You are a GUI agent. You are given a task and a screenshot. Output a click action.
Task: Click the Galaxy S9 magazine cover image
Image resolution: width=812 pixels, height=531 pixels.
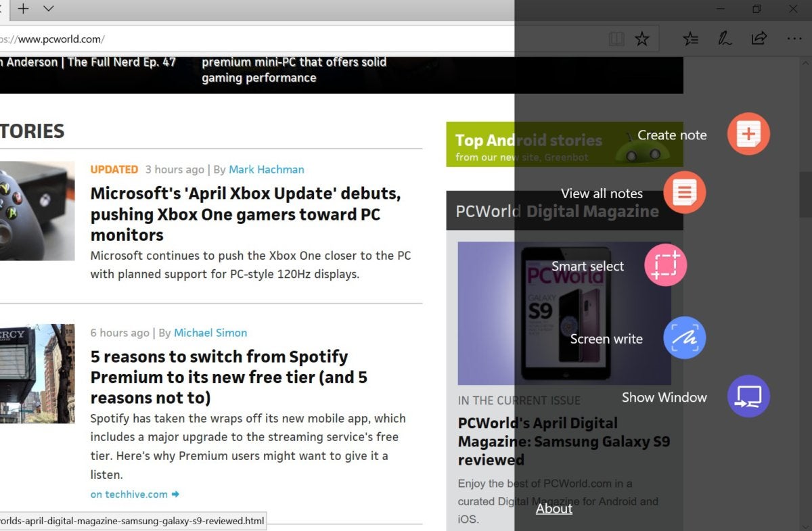pos(564,313)
